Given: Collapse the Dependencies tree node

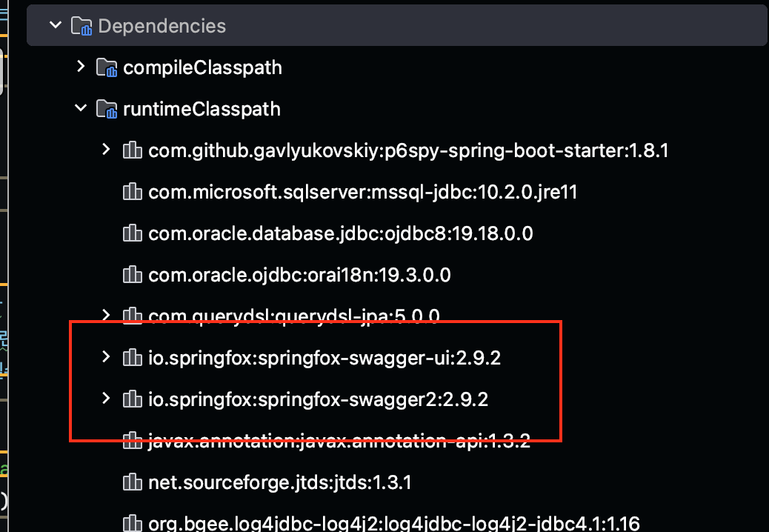Looking at the screenshot, I should tap(56, 24).
